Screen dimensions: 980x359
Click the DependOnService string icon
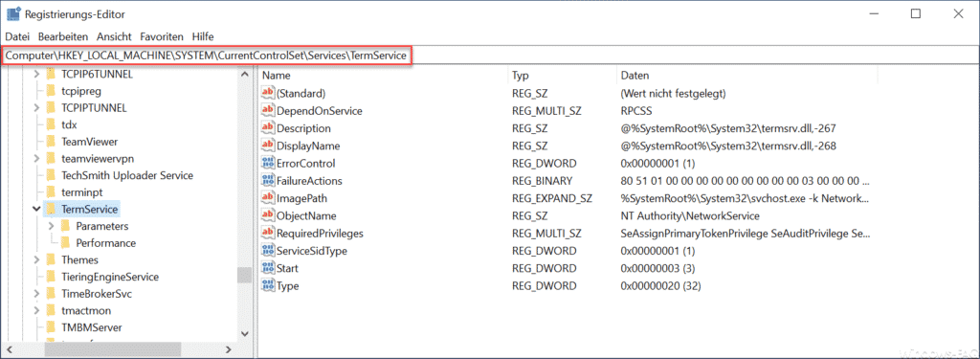(268, 111)
